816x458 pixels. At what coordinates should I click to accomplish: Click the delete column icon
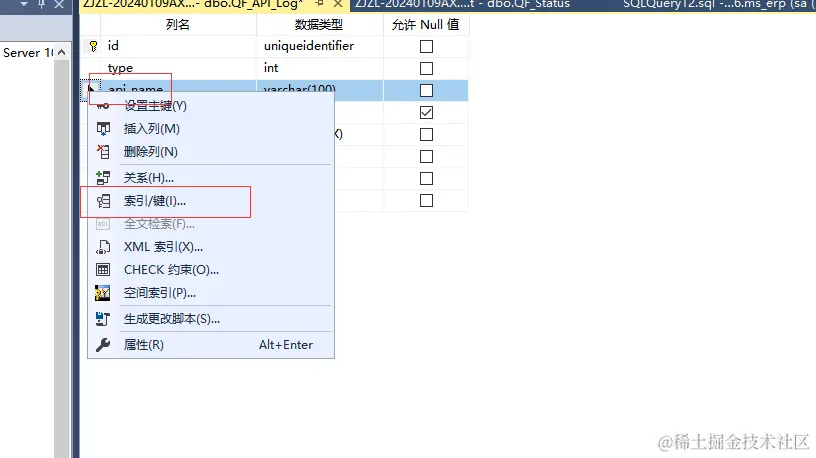point(103,151)
